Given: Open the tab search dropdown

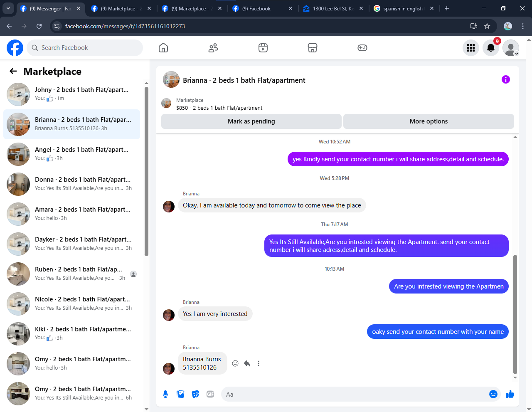Looking at the screenshot, I should pyautogui.click(x=8, y=8).
